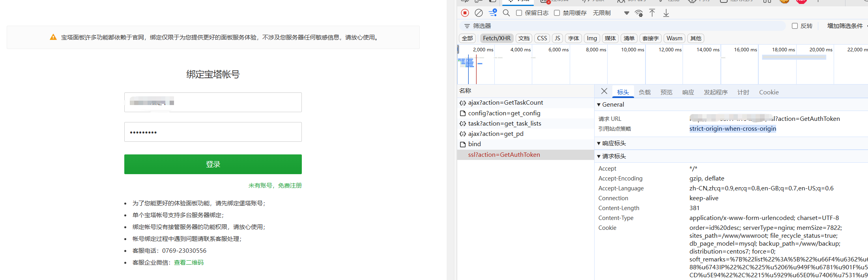Switch to the 响应 tab
Screen dimensions: 868x280
coord(688,92)
